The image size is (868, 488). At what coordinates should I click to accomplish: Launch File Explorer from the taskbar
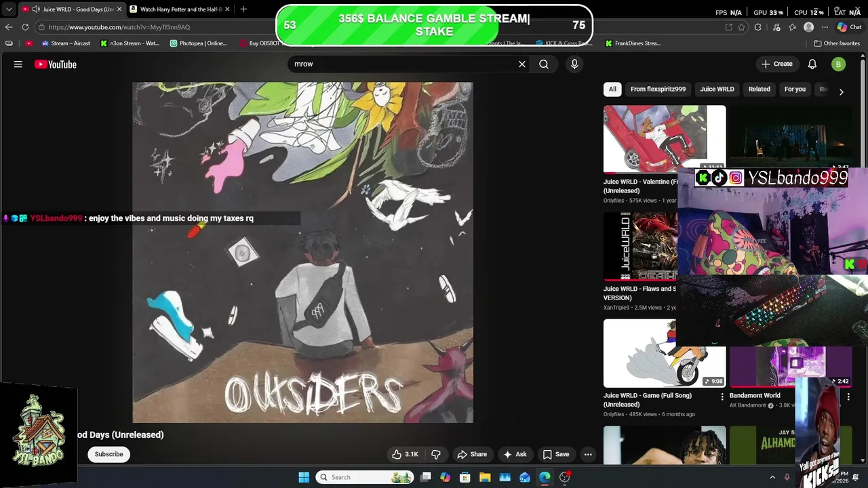[x=485, y=477]
